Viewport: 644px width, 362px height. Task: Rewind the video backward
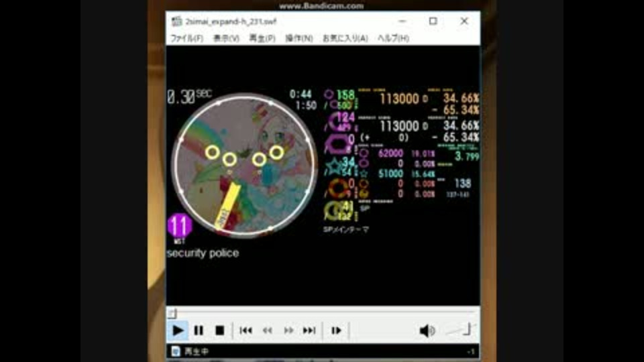coord(268,330)
